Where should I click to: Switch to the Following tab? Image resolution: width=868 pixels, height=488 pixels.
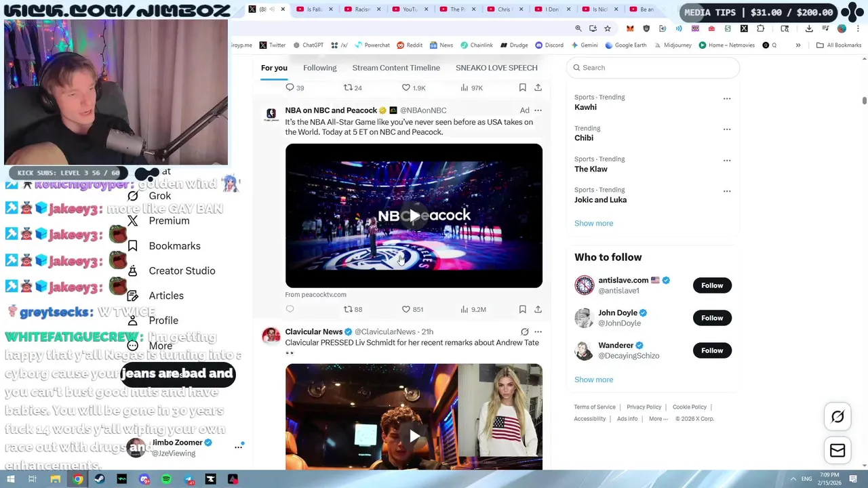(x=319, y=68)
